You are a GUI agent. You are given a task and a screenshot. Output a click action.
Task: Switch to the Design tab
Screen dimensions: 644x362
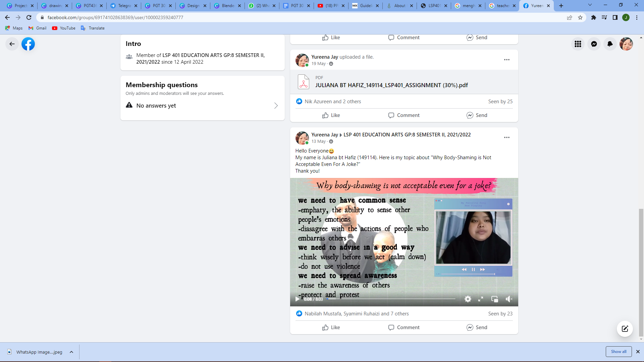click(193, 6)
